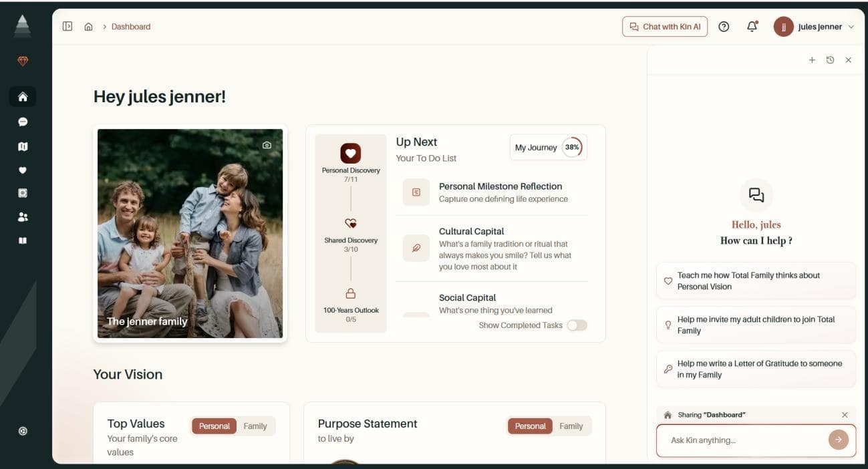
Task: Select Personal in Top Values toggle
Action: click(214, 426)
